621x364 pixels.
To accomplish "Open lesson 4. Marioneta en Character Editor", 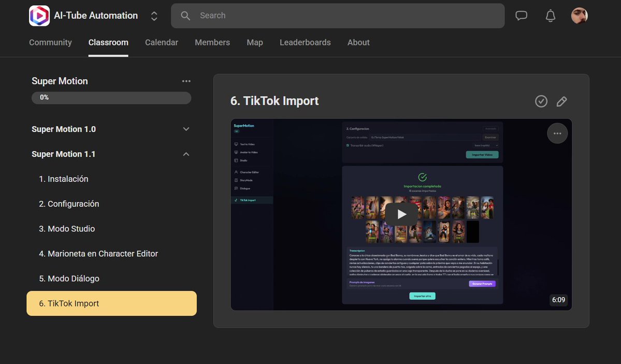I will (x=98, y=254).
